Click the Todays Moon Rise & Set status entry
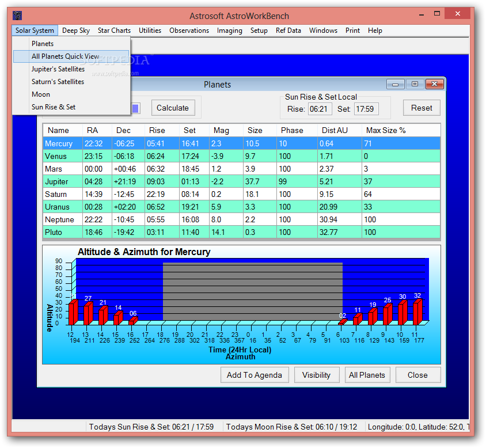The height and width of the screenshot is (448, 486). tap(292, 427)
